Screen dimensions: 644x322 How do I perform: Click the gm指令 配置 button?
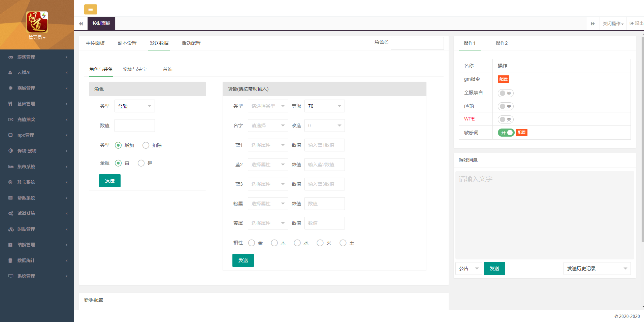[x=503, y=79]
